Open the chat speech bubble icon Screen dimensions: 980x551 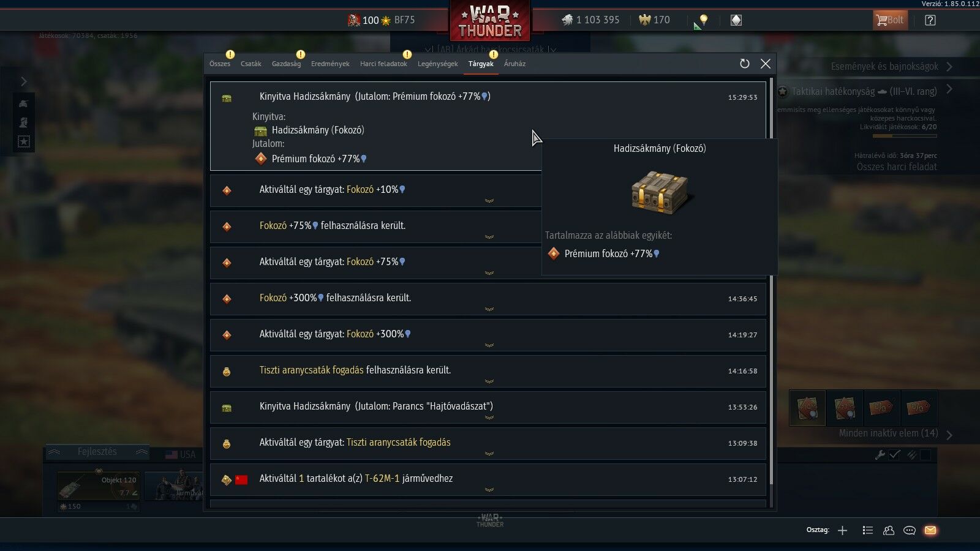pos(910,530)
